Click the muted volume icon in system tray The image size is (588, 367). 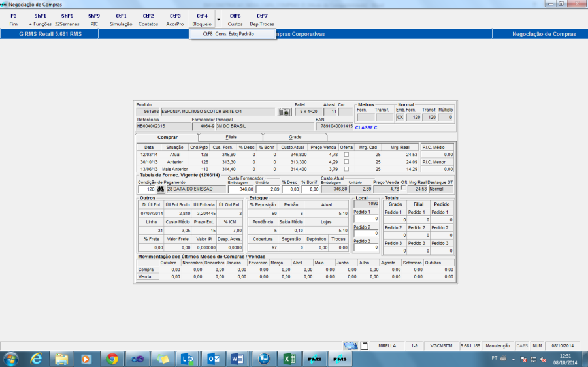click(x=543, y=359)
